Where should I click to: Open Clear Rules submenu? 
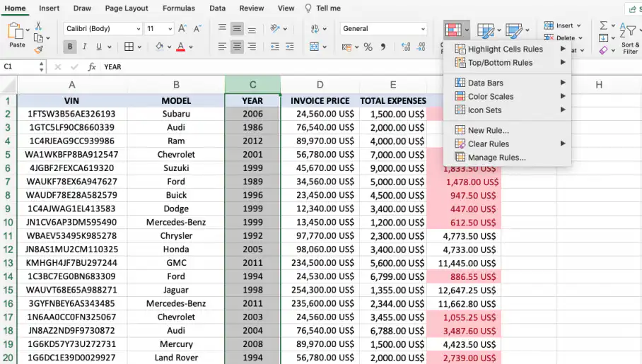(507, 143)
